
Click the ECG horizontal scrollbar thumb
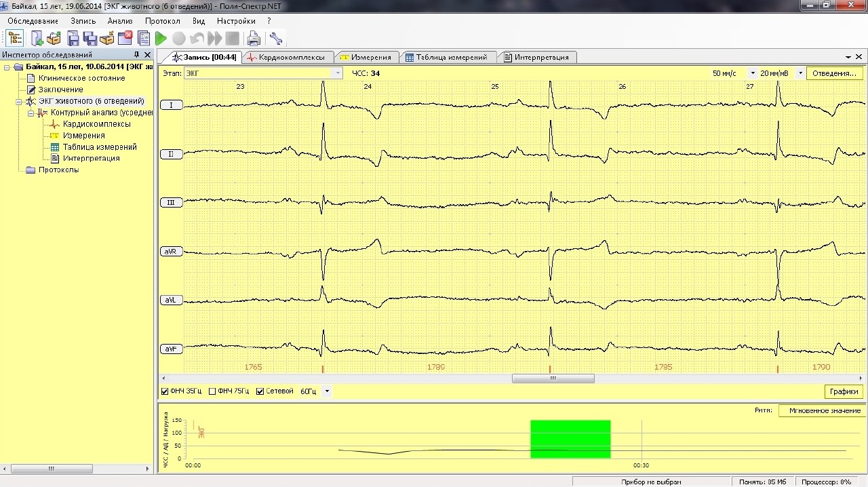[553, 379]
